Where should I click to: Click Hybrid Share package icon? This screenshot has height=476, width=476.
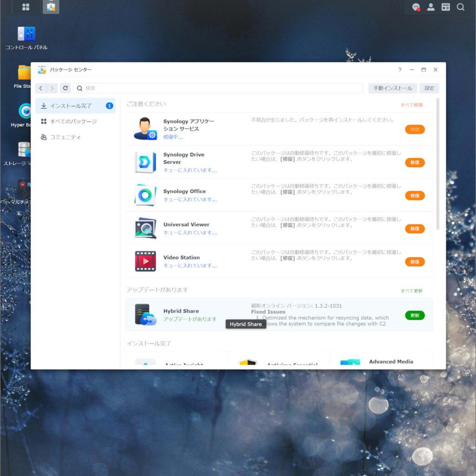click(x=145, y=315)
